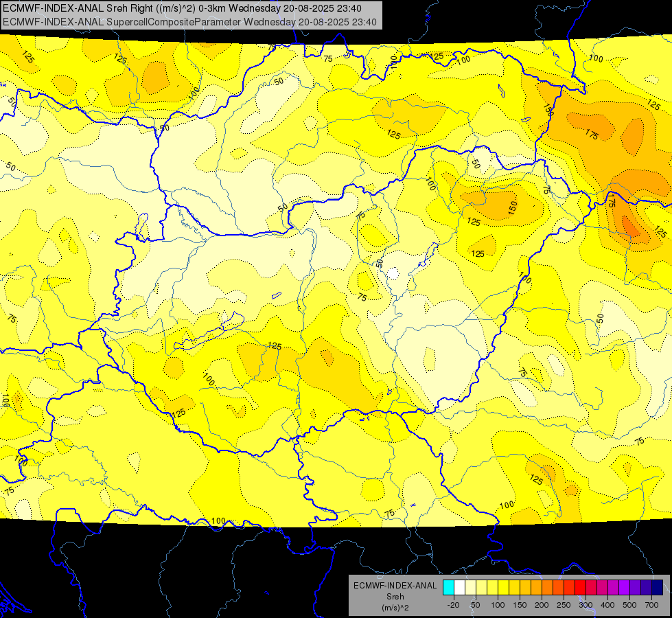Click the cyan swatch in the legend
This screenshot has height=618, width=672.
point(448,587)
